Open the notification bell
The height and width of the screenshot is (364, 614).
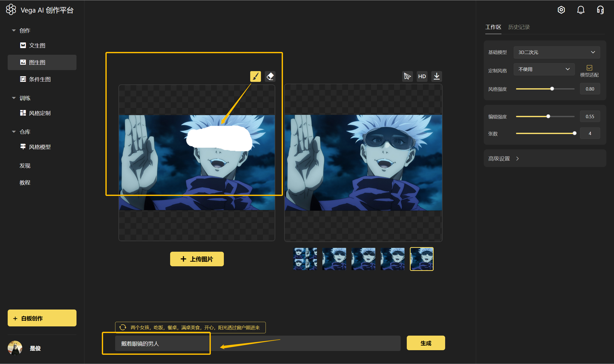point(581,10)
